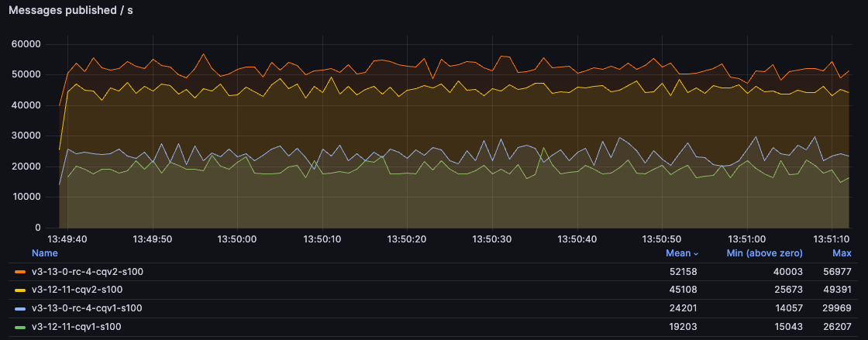This screenshot has width=868, height=340.
Task: Click the 60000 y-axis label
Action: coord(26,44)
